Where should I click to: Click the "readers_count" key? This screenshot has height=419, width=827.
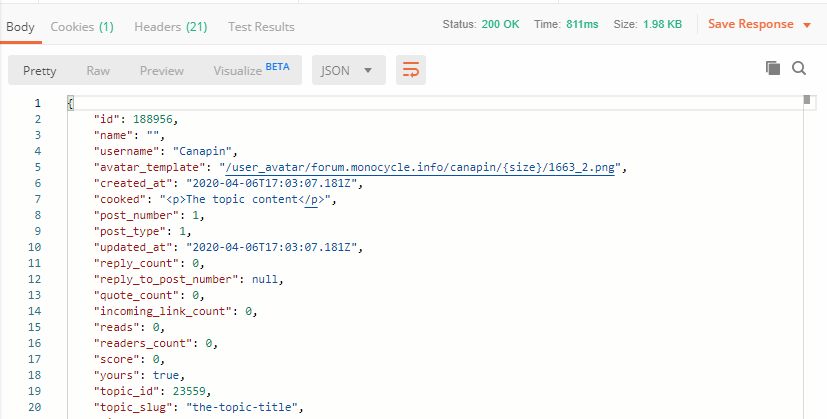143,343
